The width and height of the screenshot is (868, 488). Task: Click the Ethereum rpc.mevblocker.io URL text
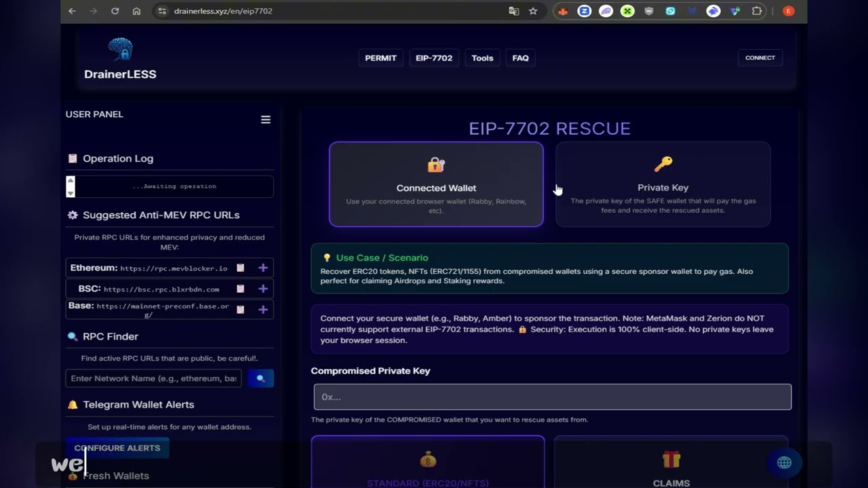point(174,268)
